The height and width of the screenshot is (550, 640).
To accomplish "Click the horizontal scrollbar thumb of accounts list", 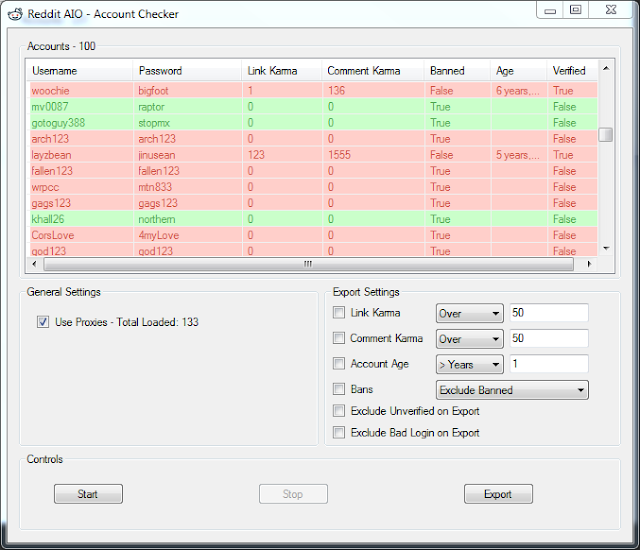I will coord(308,264).
